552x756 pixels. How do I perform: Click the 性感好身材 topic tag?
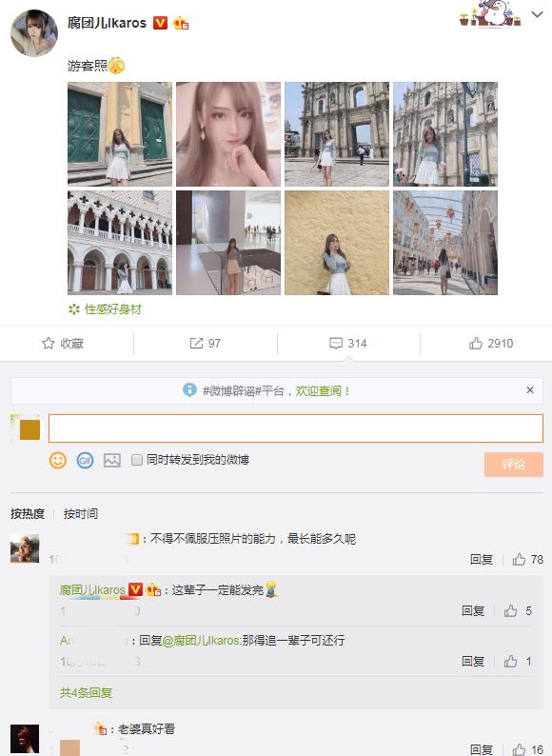point(113,309)
